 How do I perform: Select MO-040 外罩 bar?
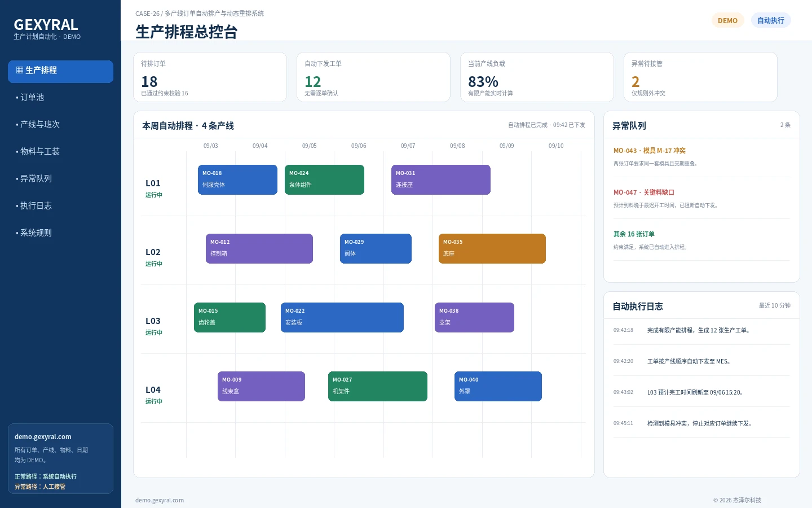(498, 386)
